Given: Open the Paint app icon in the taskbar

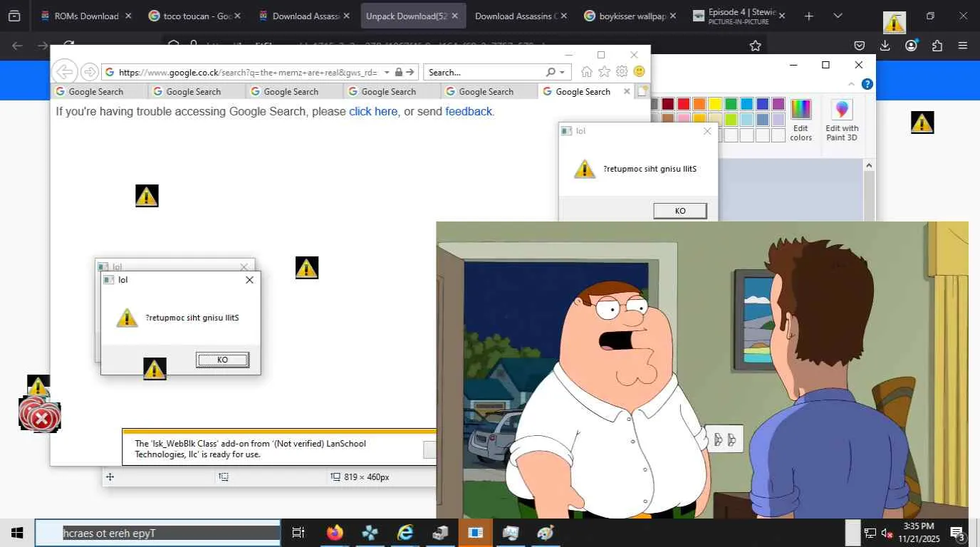Looking at the screenshot, I should [546, 533].
